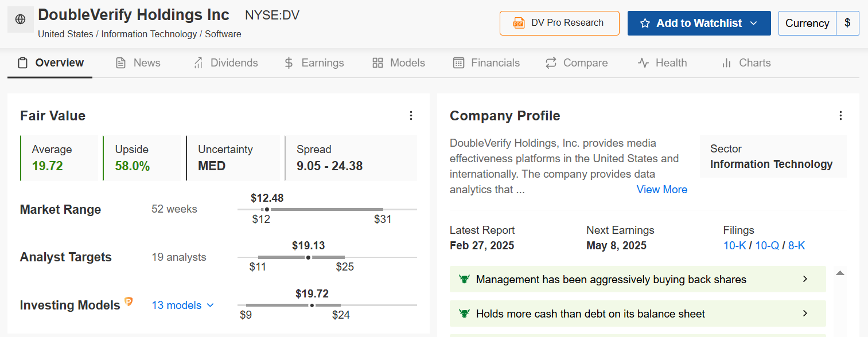
Task: Expand the Add to Watchlist dropdown arrow
Action: (x=754, y=23)
